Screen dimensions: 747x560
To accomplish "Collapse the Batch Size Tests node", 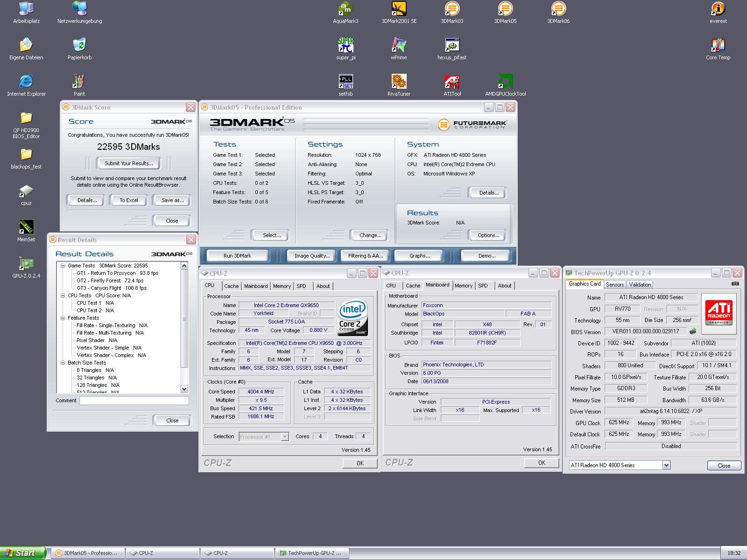I will click(63, 363).
